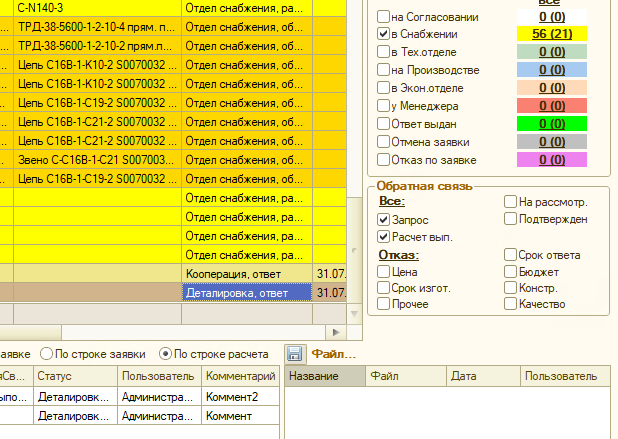Sort files by 'Название' column header

pyautogui.click(x=325, y=376)
